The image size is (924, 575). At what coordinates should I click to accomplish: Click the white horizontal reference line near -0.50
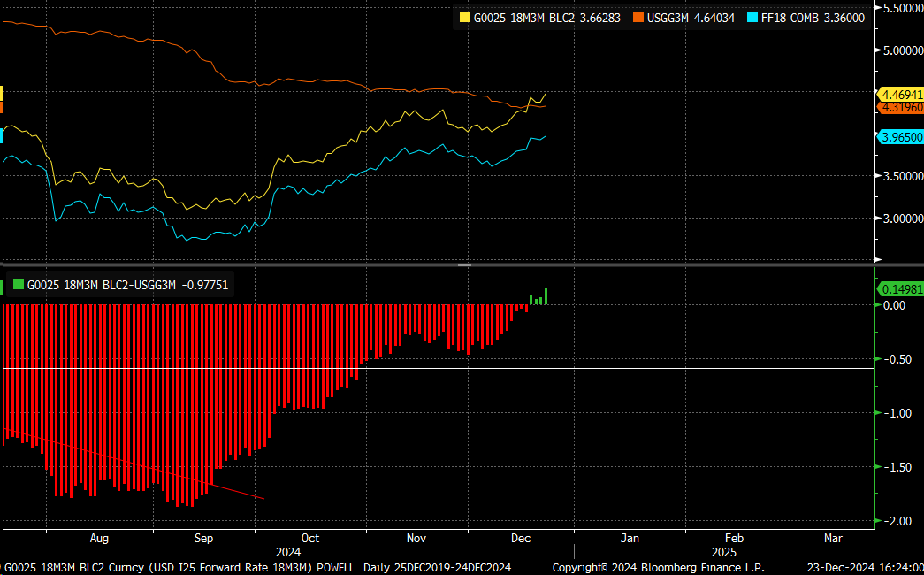click(439, 369)
